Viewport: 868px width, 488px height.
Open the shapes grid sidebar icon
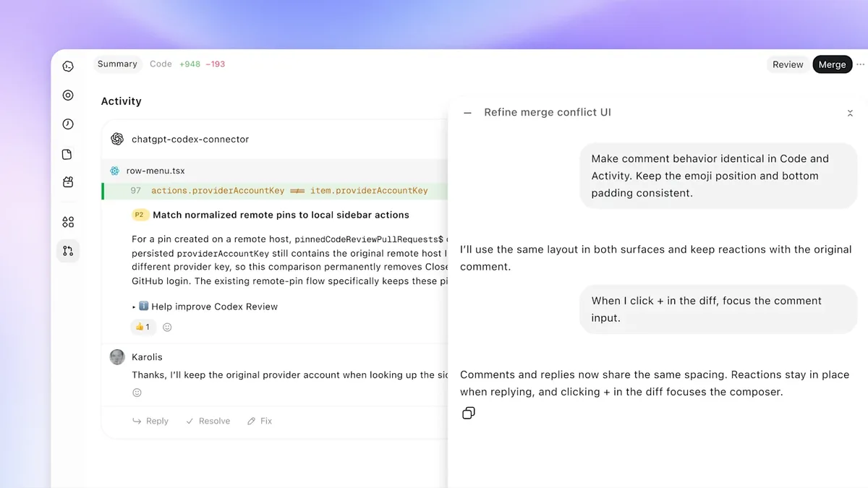68,222
